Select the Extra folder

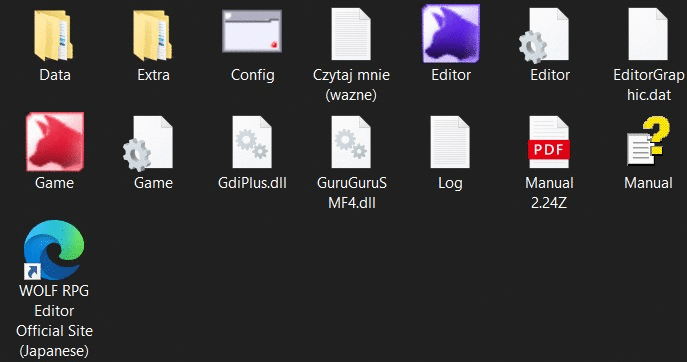point(152,35)
